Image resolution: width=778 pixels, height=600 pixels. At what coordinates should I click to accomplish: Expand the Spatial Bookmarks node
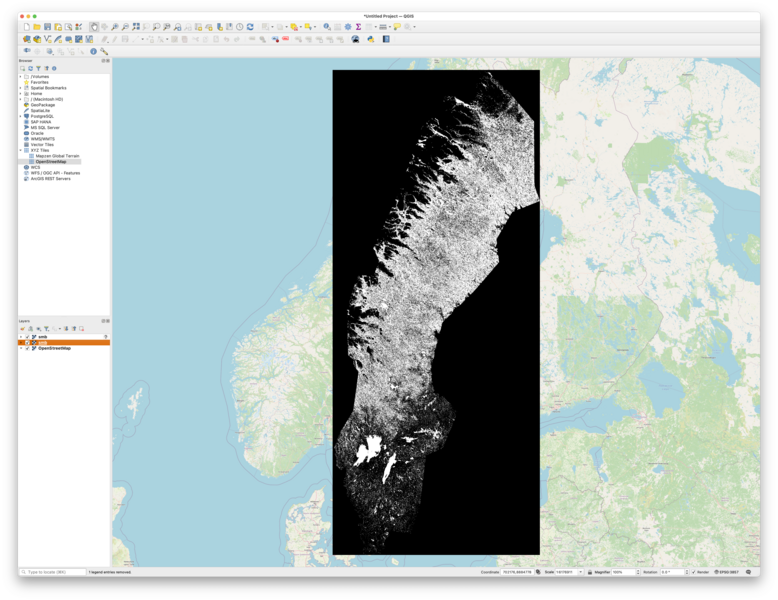coord(21,88)
